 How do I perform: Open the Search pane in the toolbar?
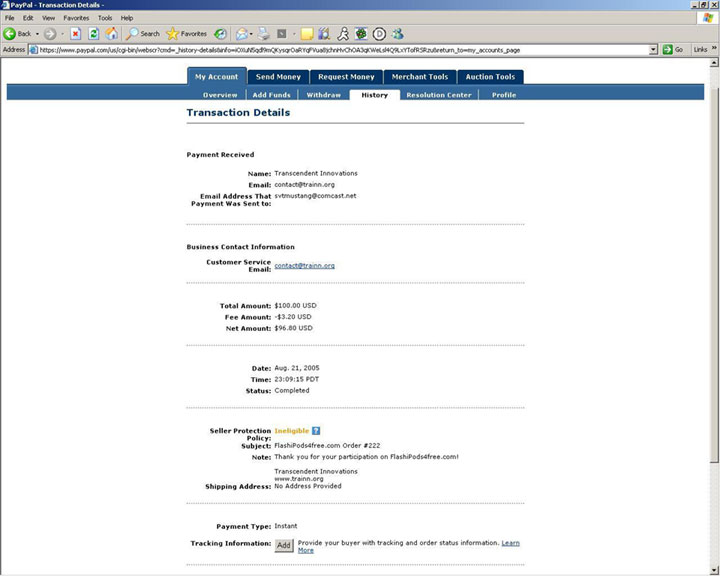(143, 34)
